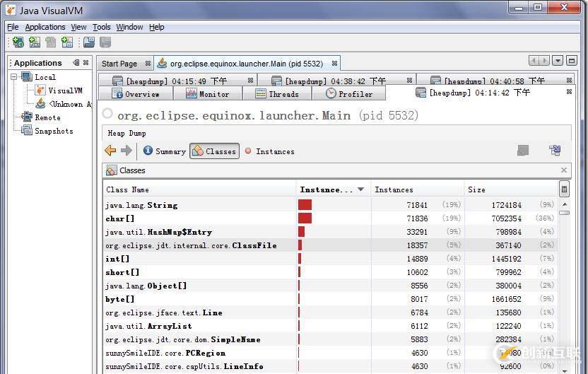Close the heapdump 04:38:42 tab

(409, 81)
